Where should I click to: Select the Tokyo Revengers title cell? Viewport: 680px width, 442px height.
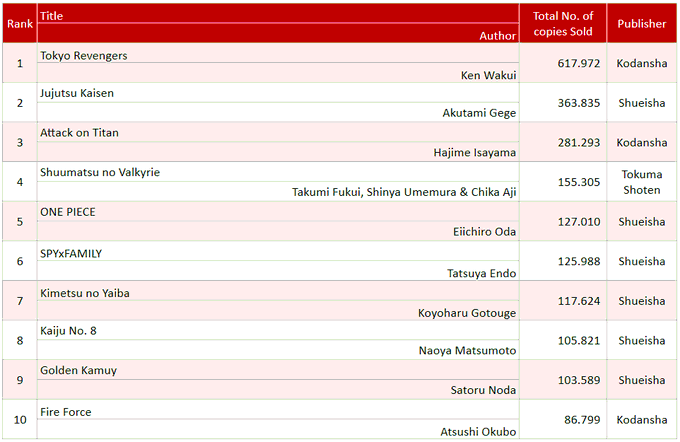(278, 53)
